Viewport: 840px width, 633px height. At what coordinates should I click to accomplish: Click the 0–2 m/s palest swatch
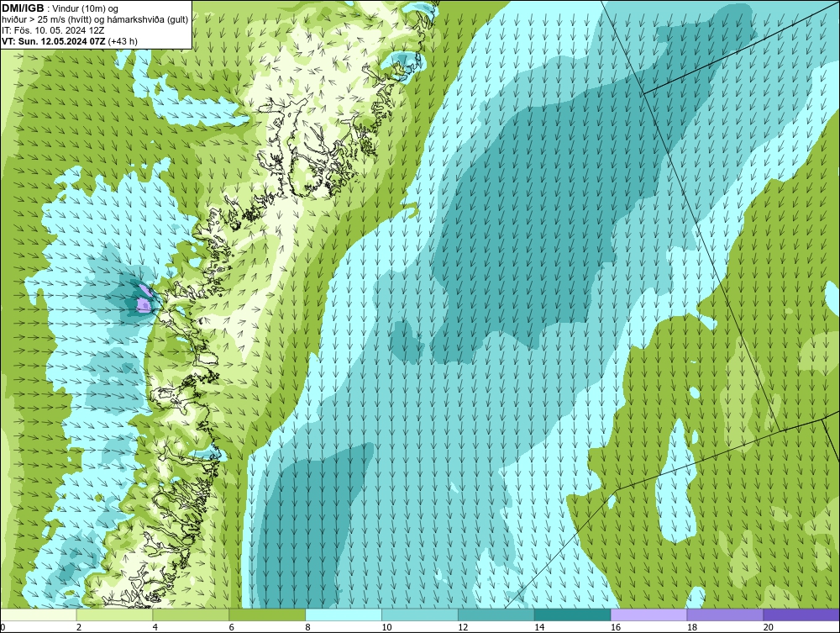click(x=39, y=615)
